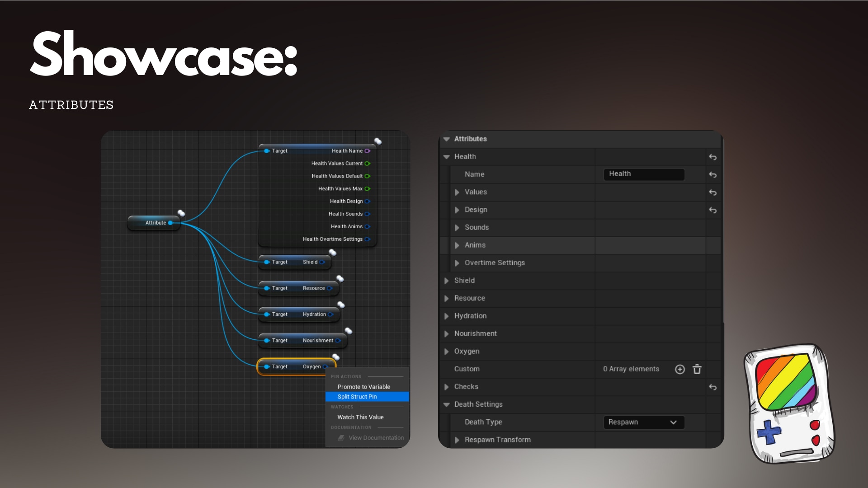Screen dimensions: 868x488
Task: Click the Health Name output pin
Action: click(x=368, y=151)
